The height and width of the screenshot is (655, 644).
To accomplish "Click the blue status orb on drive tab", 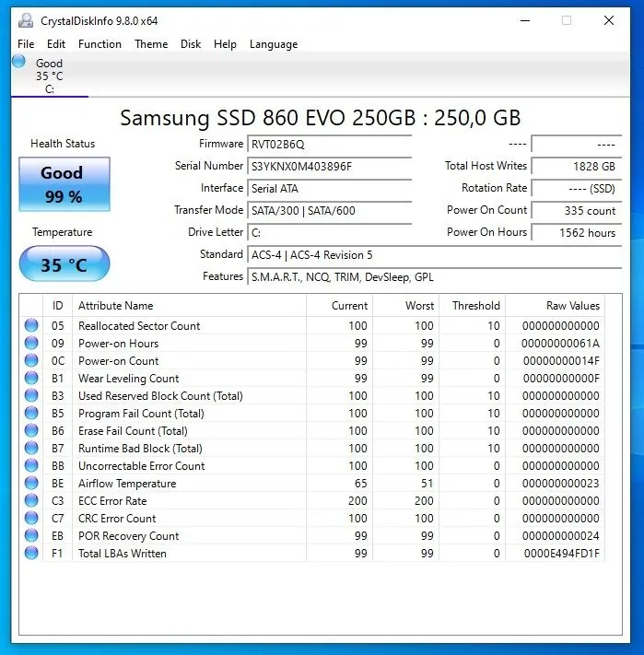I will click(18, 61).
